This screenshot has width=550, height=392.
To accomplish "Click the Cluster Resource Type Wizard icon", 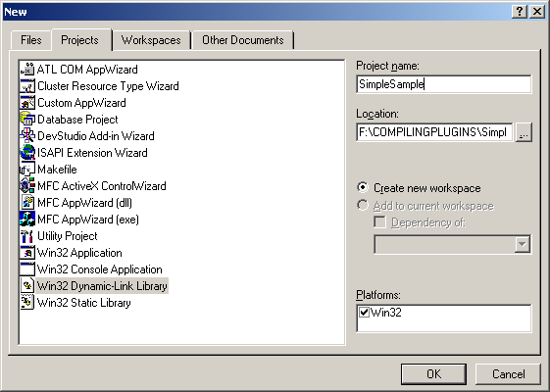I will [x=27, y=86].
